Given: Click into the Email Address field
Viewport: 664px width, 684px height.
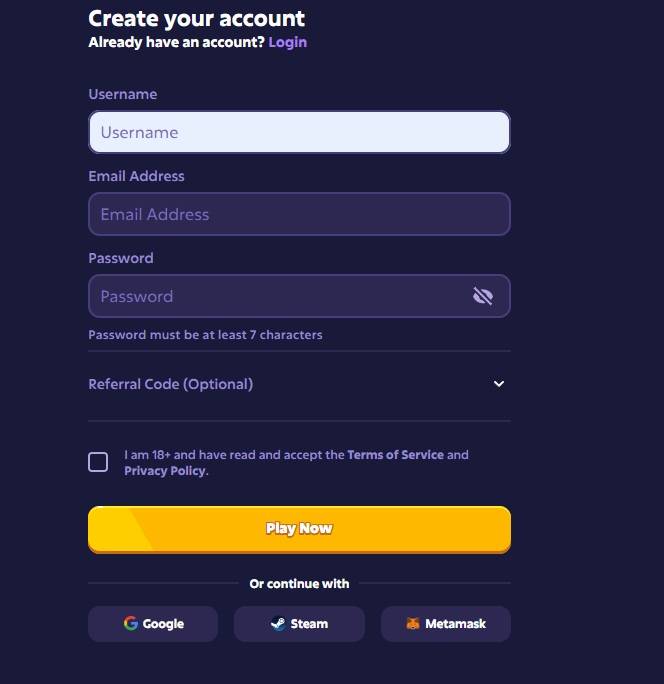Looking at the screenshot, I should (299, 214).
